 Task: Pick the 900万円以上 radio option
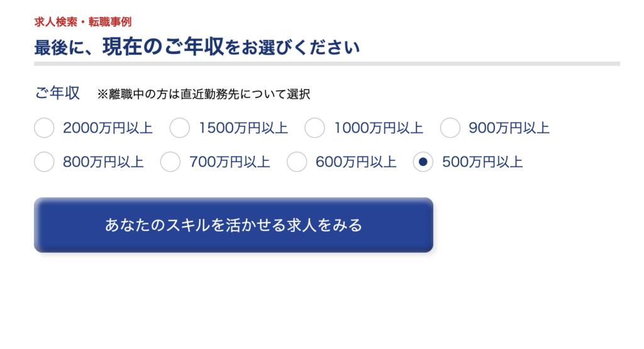[450, 128]
